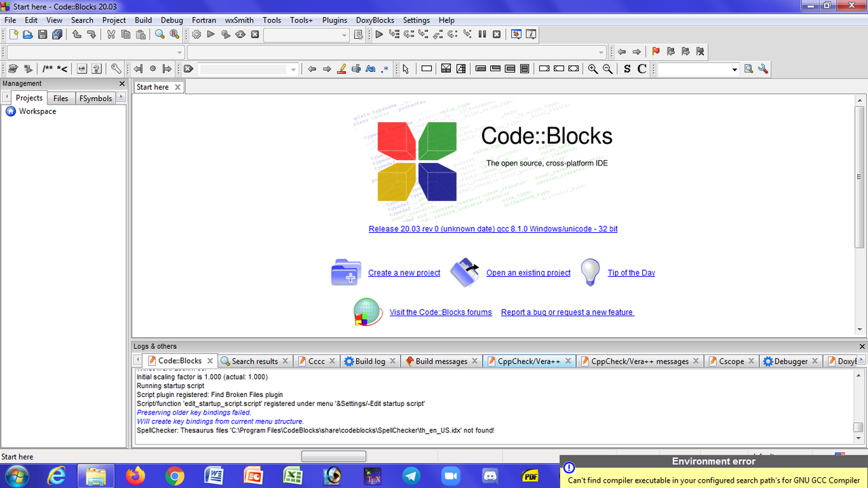Open Google Chrome from the taskbar
This screenshot has width=868, height=488.
pyautogui.click(x=175, y=476)
